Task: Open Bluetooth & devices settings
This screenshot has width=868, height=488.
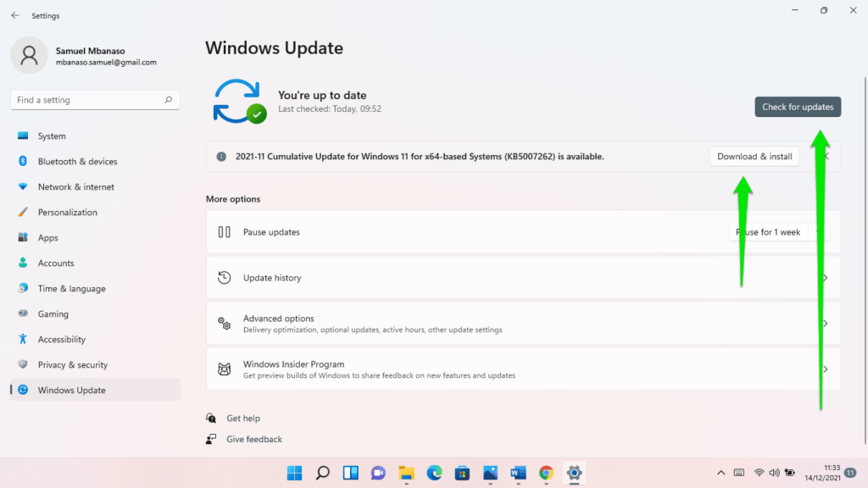Action: click(75, 161)
